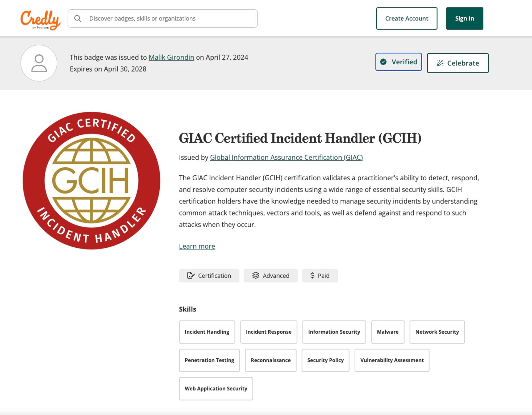The width and height of the screenshot is (532, 415).
Task: Open Malik Girondin's profile link
Action: [171, 57]
